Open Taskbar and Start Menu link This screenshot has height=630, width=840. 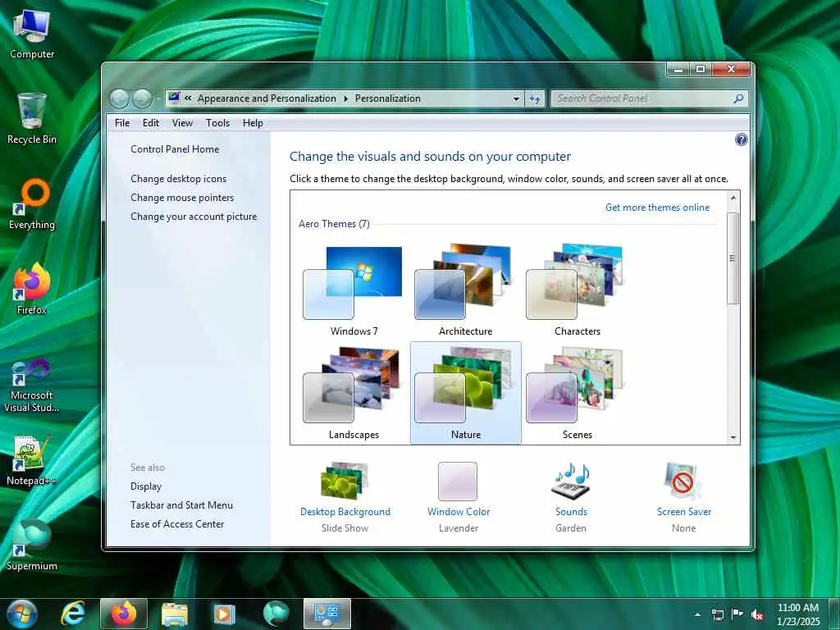(x=181, y=505)
